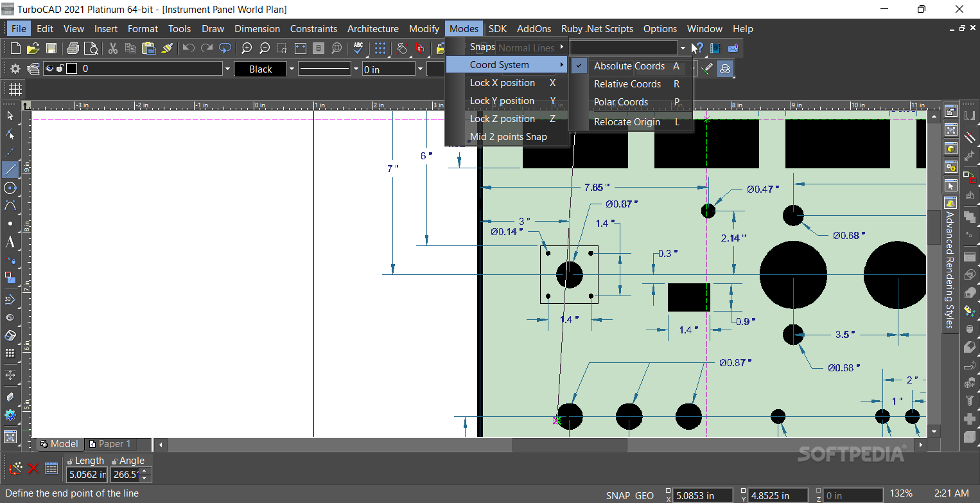Open the line style dropdown arrow

click(355, 69)
